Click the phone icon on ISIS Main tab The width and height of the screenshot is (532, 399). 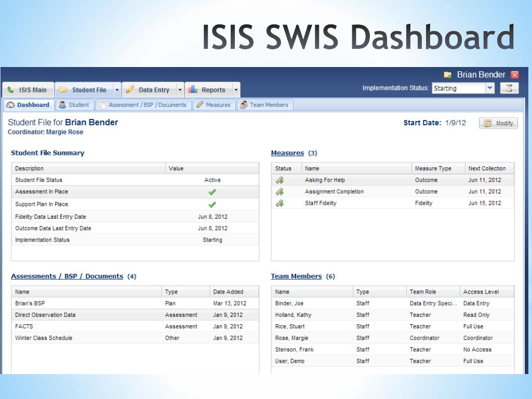10,90
